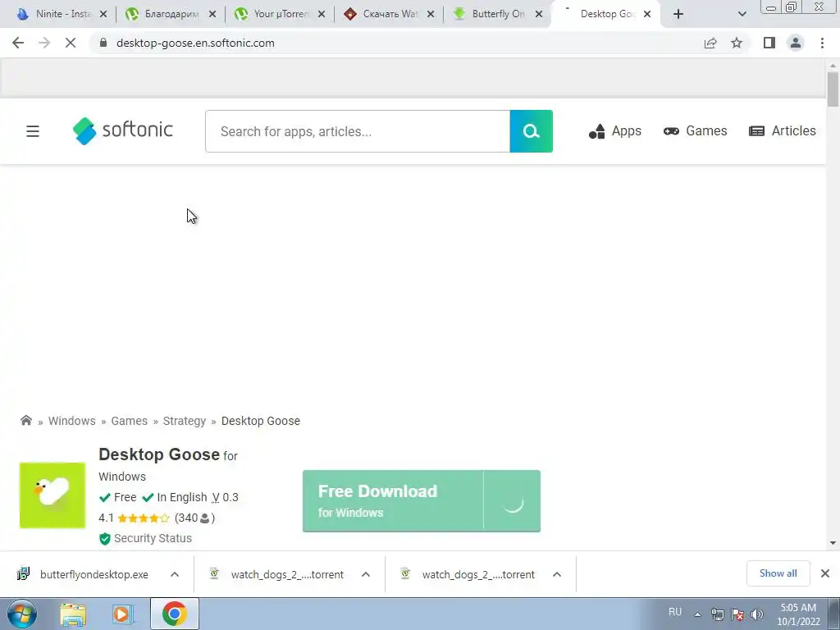Click the Security Status shield
The image size is (840, 630).
(x=105, y=538)
